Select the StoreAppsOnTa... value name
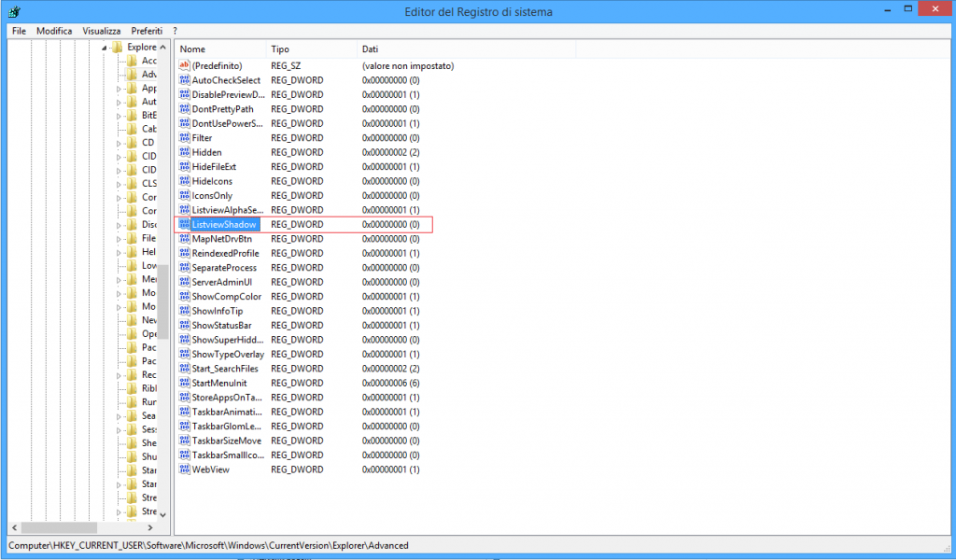Viewport: 956px width, 560px height. (227, 398)
